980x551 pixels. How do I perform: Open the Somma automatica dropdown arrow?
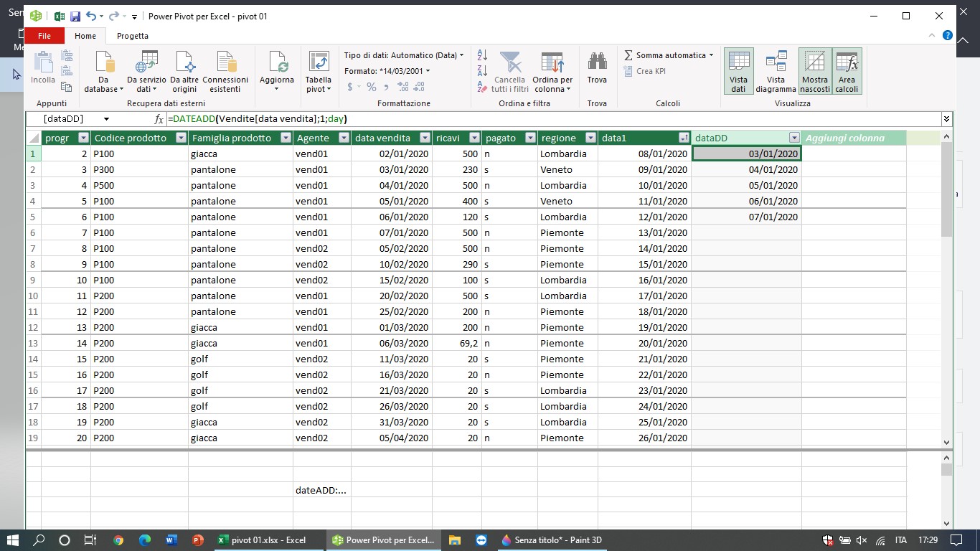712,55
